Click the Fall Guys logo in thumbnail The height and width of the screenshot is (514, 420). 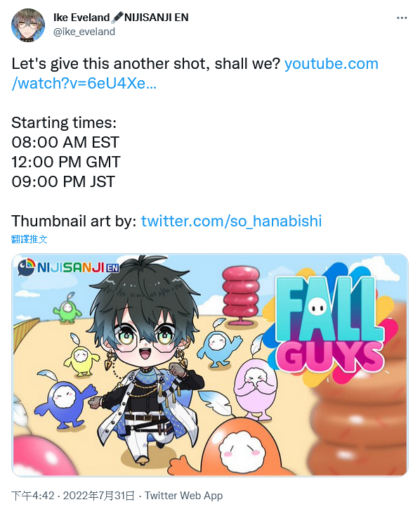tap(330, 324)
